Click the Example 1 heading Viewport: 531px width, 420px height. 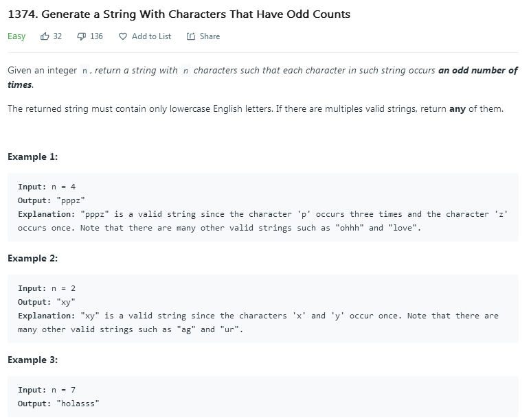[32, 156]
